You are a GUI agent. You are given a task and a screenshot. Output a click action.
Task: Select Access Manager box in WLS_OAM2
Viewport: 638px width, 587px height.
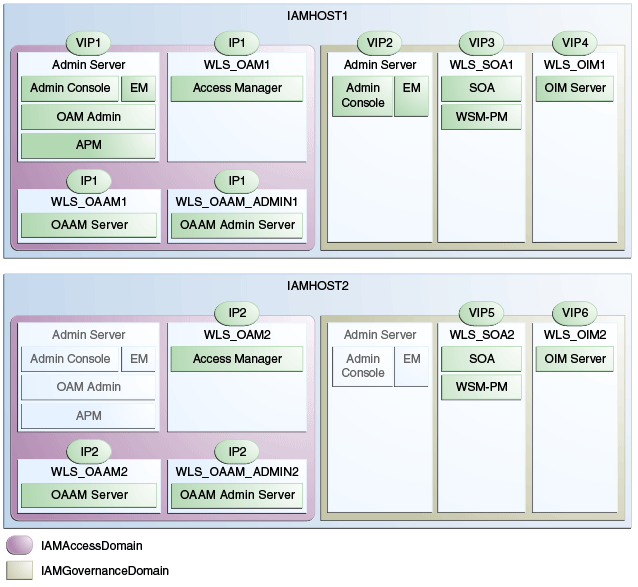pyautogui.click(x=237, y=359)
